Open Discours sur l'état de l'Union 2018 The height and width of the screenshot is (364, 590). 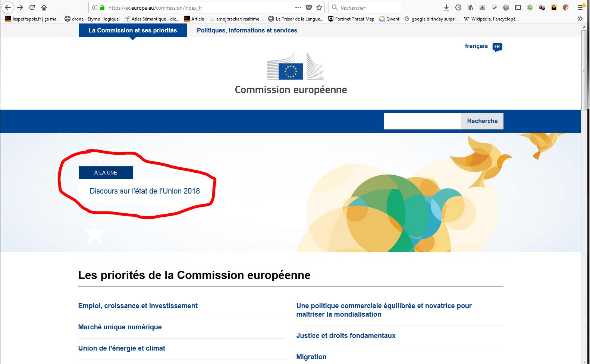[145, 191]
